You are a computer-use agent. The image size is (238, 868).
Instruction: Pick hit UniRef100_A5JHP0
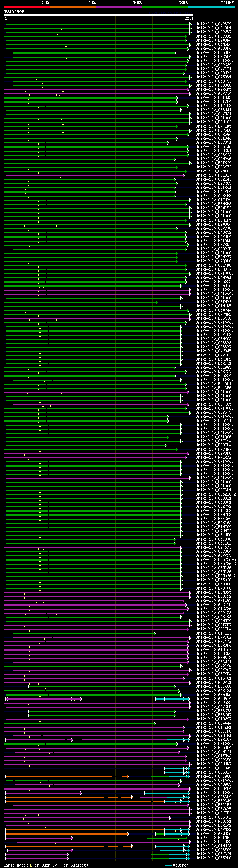[213, 535]
